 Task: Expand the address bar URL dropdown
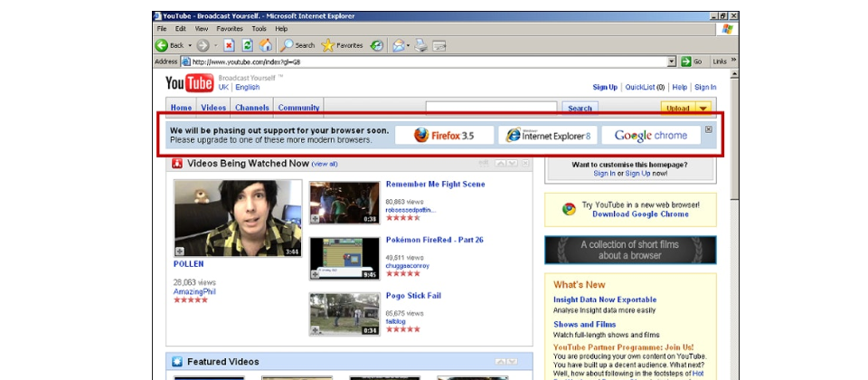(672, 62)
